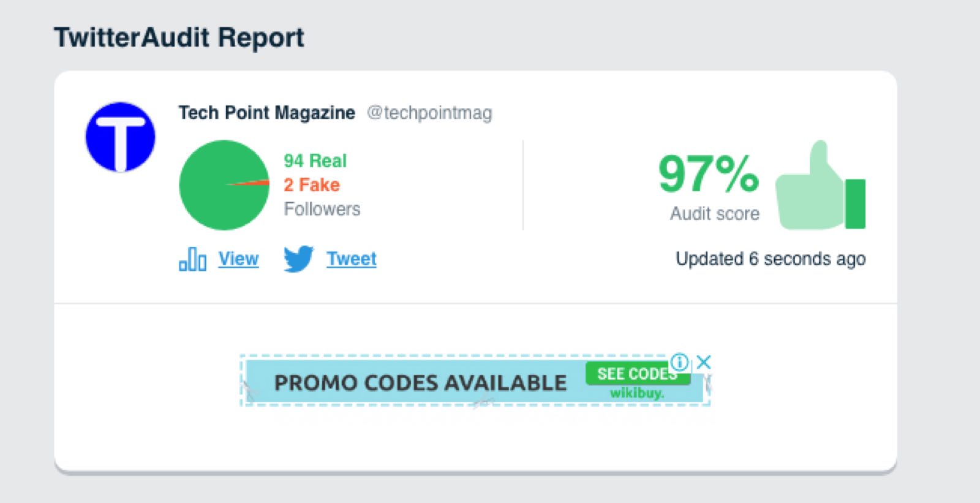Click the Twitter bird icon next to Tweet
980x503 pixels.
(x=298, y=259)
